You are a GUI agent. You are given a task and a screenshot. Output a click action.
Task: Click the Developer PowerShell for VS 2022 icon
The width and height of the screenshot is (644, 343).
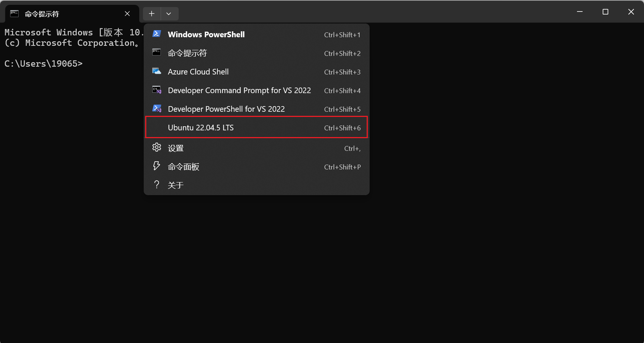click(x=157, y=108)
